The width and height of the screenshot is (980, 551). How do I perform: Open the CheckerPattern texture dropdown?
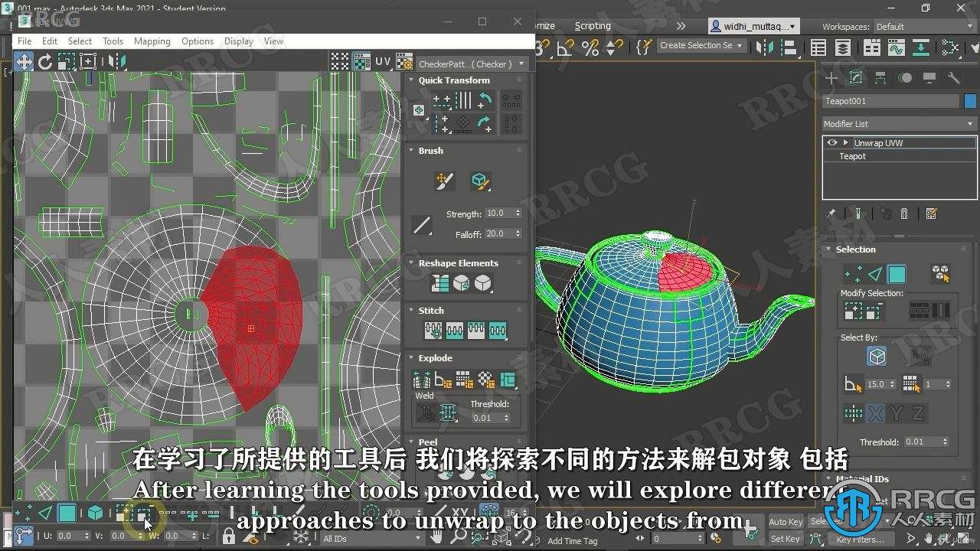pyautogui.click(x=472, y=64)
